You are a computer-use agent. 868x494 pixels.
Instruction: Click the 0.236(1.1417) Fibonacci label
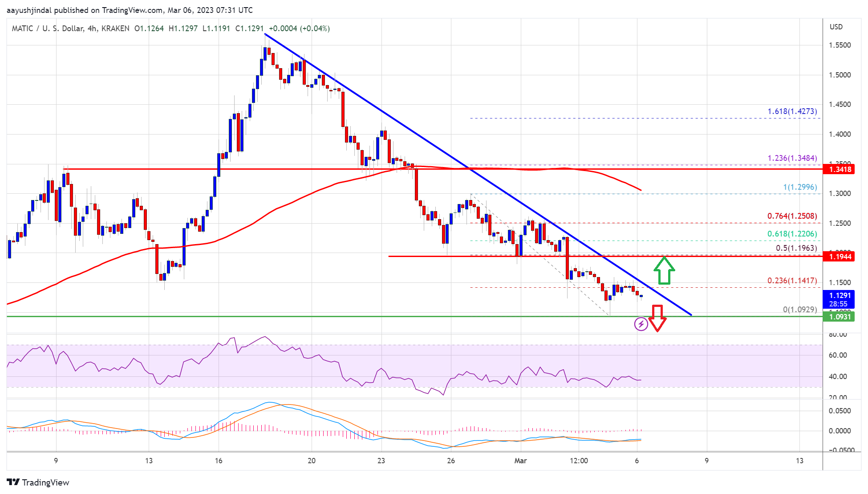pyautogui.click(x=792, y=281)
